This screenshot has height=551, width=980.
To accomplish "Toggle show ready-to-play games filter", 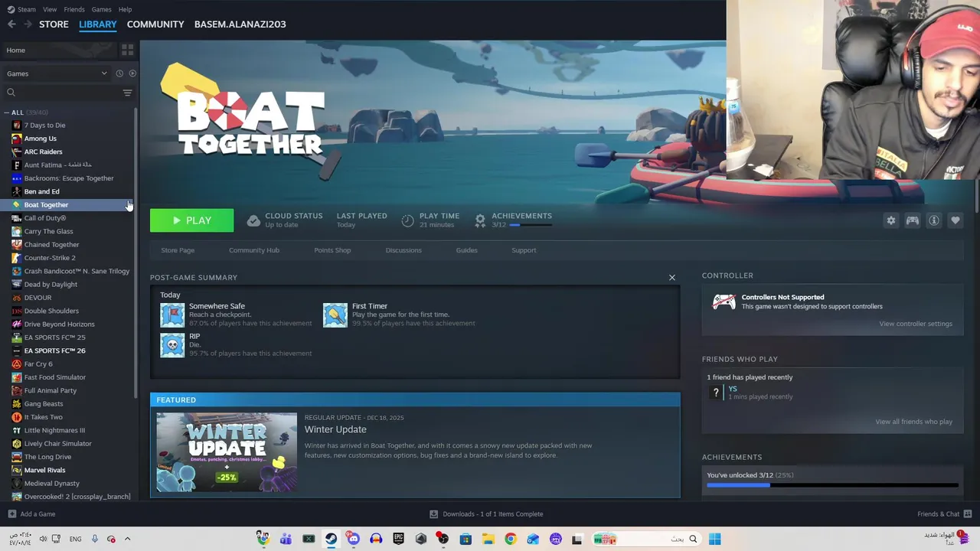I will [132, 73].
